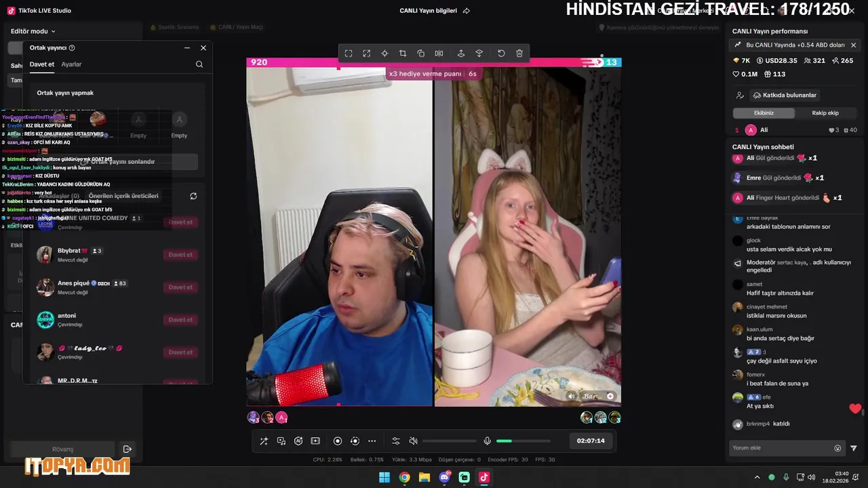The width and height of the screenshot is (868, 488).
Task: Share CANLI Yayın bilgileri with share arrow
Action: pos(466,11)
